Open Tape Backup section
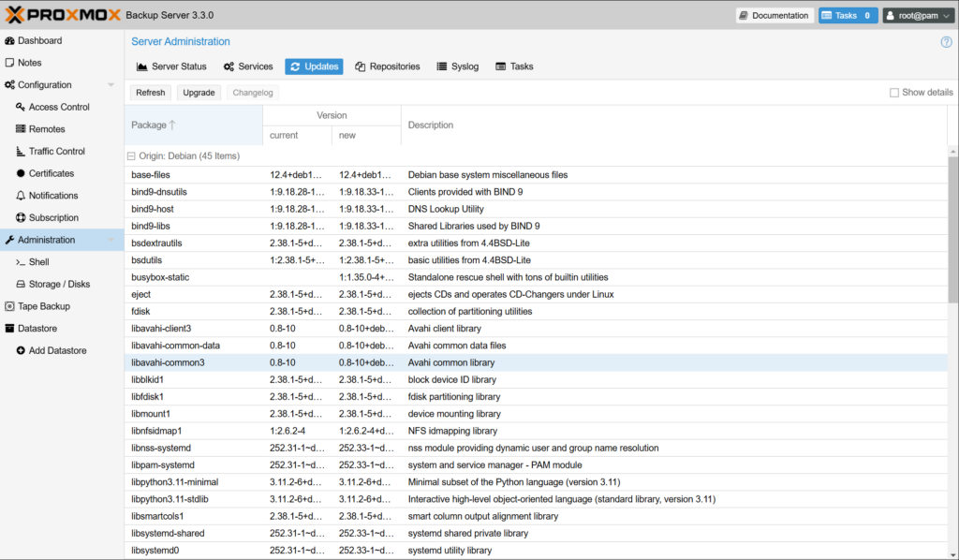The image size is (959, 560). pos(43,306)
